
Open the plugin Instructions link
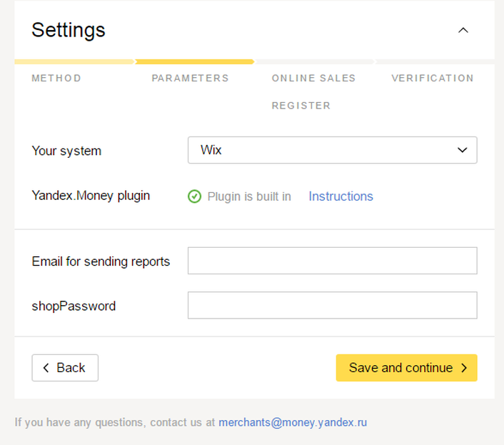[x=341, y=196]
